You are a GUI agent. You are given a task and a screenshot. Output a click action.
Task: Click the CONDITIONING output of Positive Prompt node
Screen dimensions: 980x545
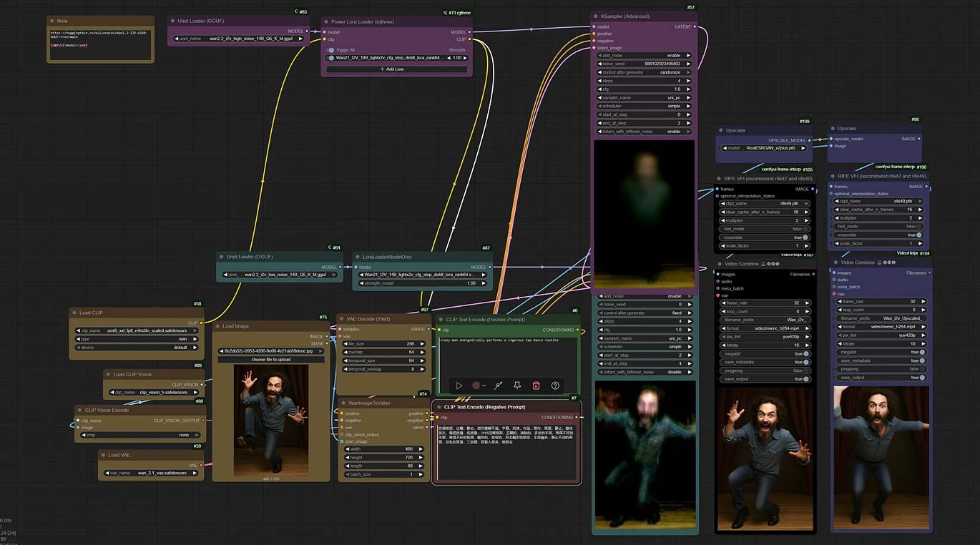click(578, 330)
